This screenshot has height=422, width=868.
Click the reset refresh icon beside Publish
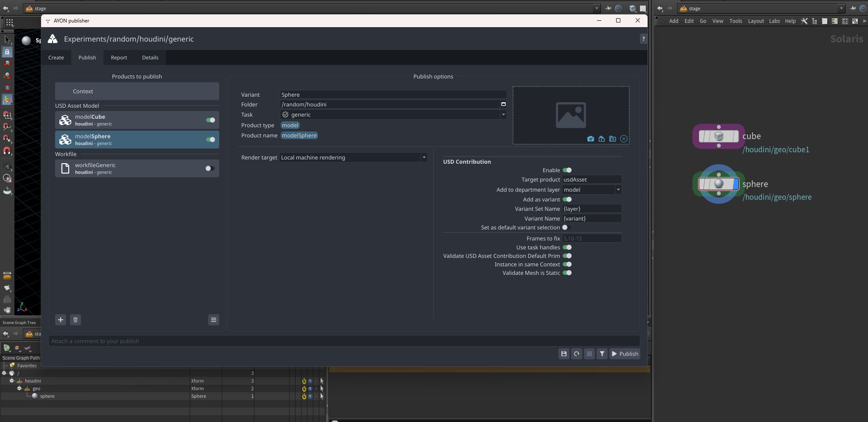coord(576,354)
